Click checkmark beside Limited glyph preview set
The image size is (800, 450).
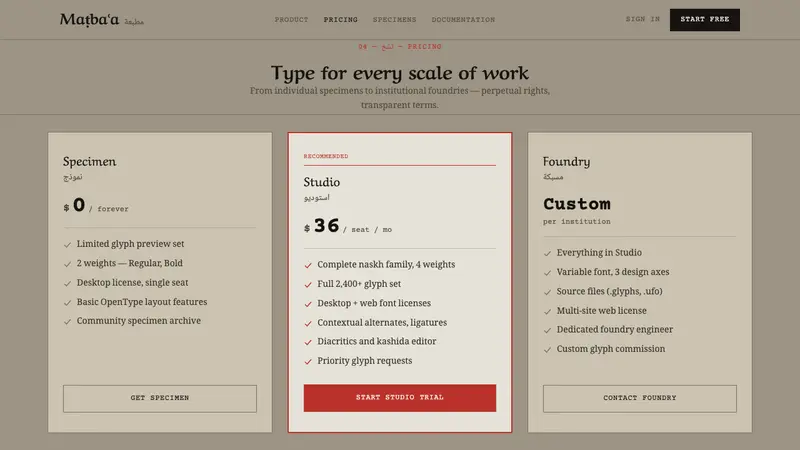coord(67,245)
